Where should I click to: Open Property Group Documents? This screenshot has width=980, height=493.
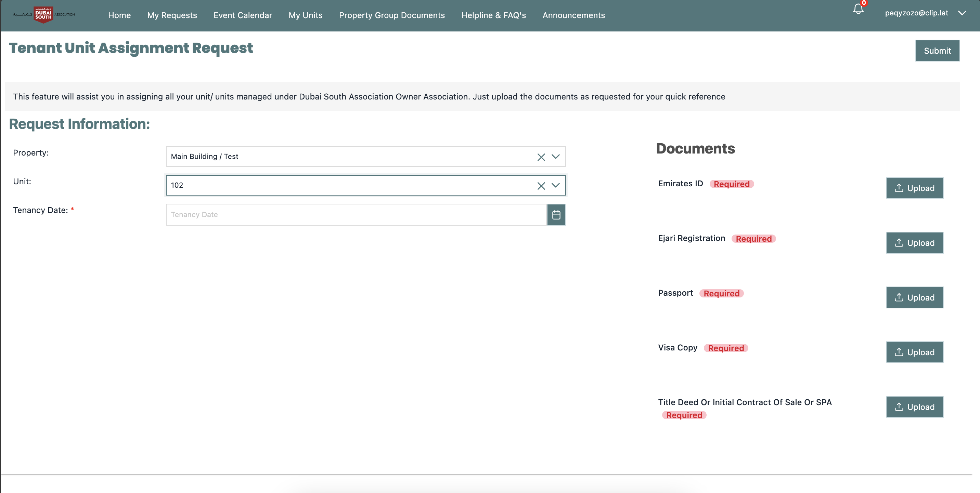point(391,15)
